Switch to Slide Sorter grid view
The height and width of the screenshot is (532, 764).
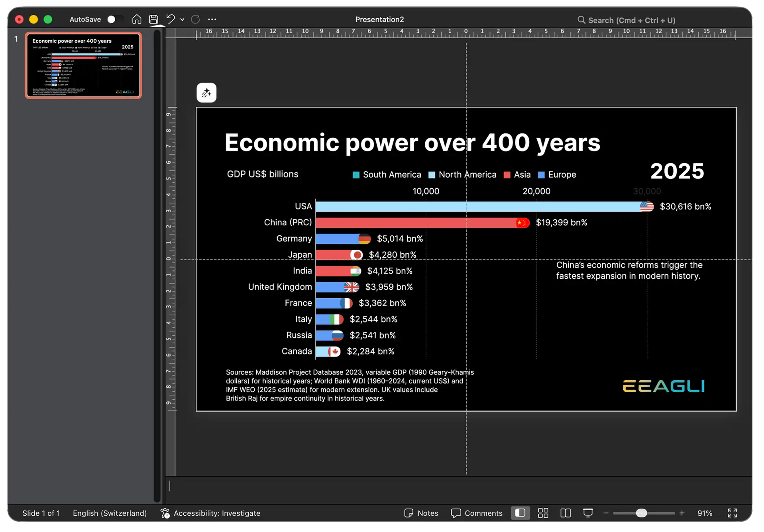[x=543, y=513]
